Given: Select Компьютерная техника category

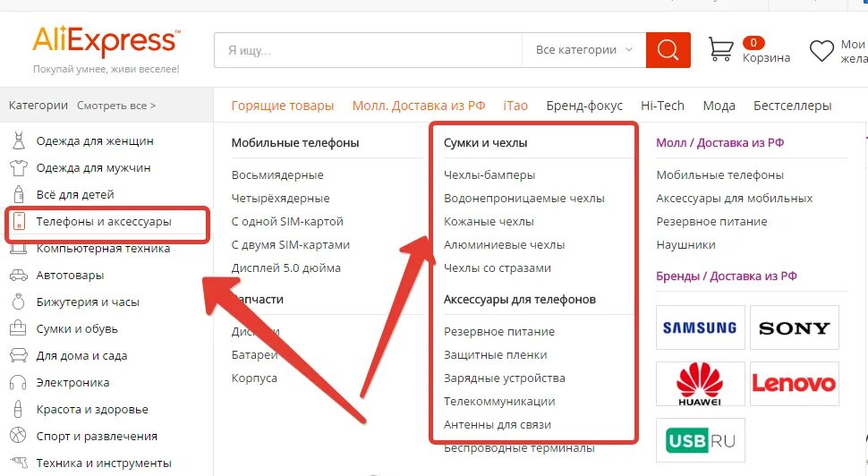Looking at the screenshot, I should [103, 249].
